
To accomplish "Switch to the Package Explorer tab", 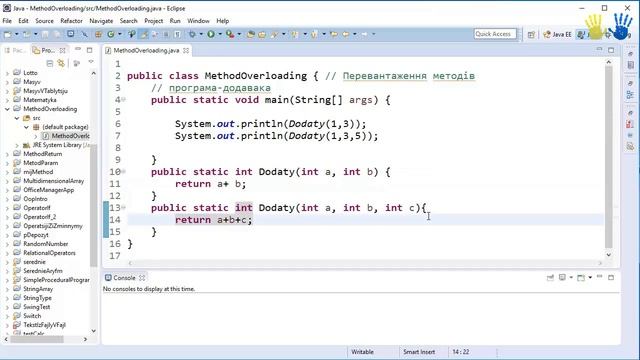I will (16, 51).
